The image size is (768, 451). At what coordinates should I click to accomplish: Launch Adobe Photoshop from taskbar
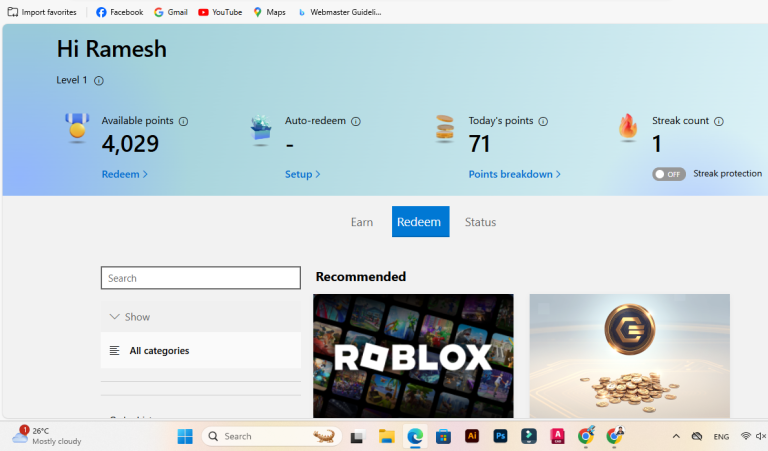click(x=500, y=436)
